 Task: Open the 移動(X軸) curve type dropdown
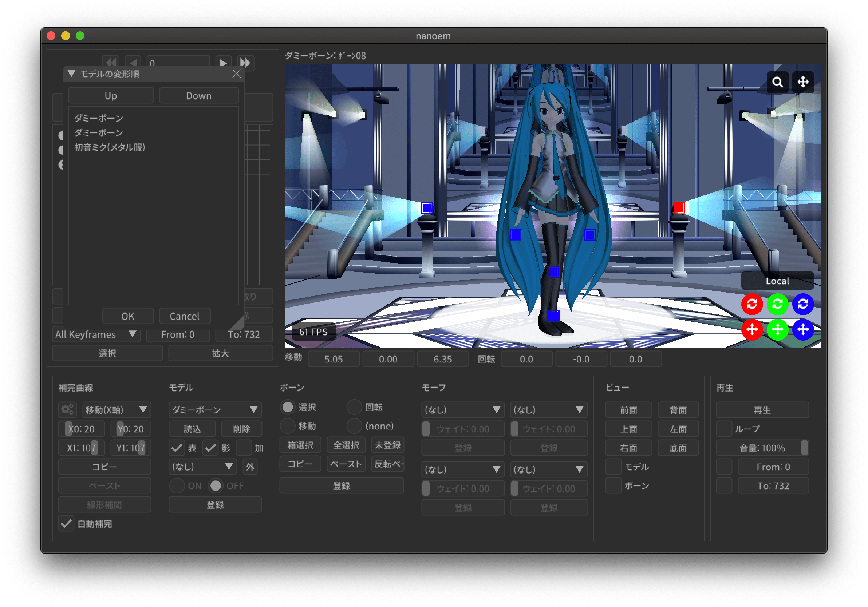pos(116,410)
